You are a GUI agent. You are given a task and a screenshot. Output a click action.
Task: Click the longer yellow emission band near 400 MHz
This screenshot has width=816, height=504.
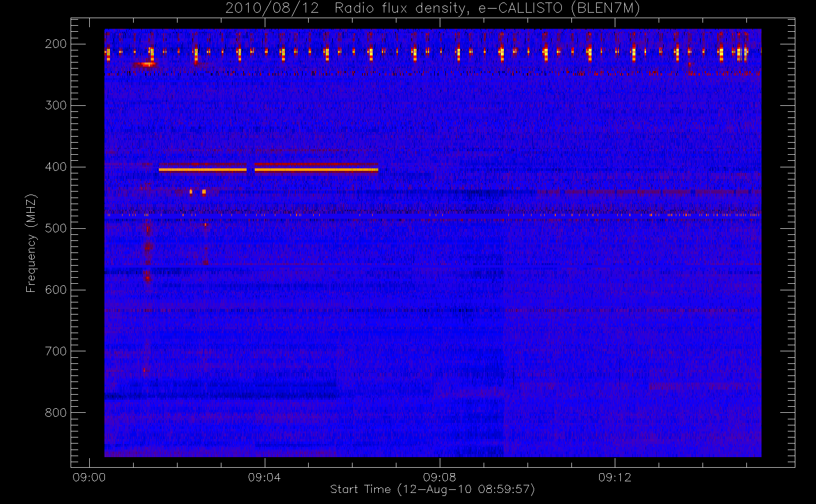(x=316, y=170)
